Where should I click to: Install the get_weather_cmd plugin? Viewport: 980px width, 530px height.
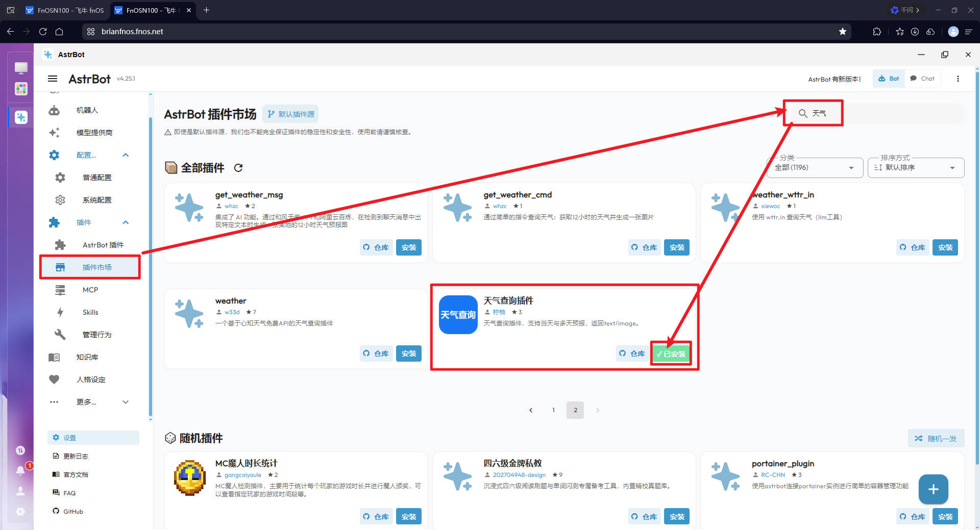tap(677, 247)
